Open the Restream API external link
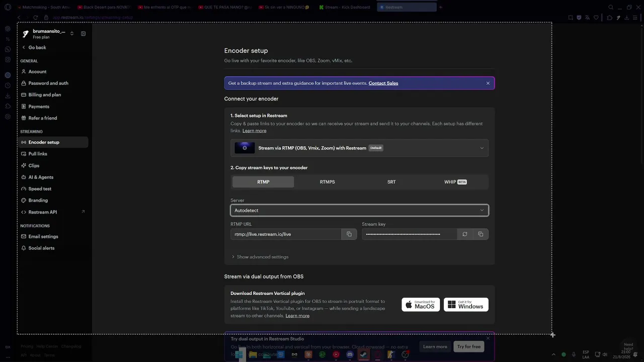This screenshot has width=644, height=362. pos(53,212)
